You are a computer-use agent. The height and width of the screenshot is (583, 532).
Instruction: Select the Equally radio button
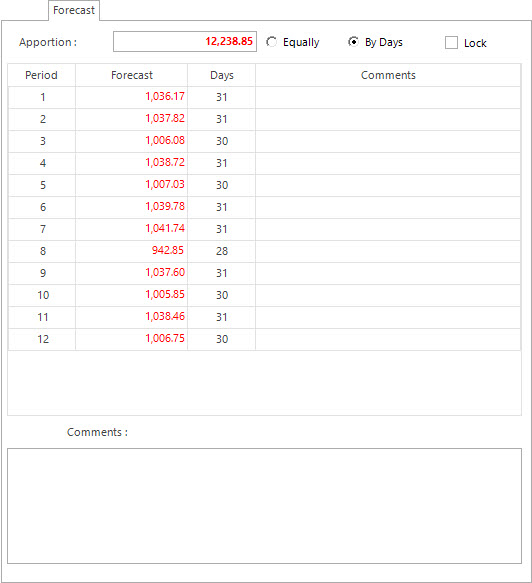(x=272, y=42)
